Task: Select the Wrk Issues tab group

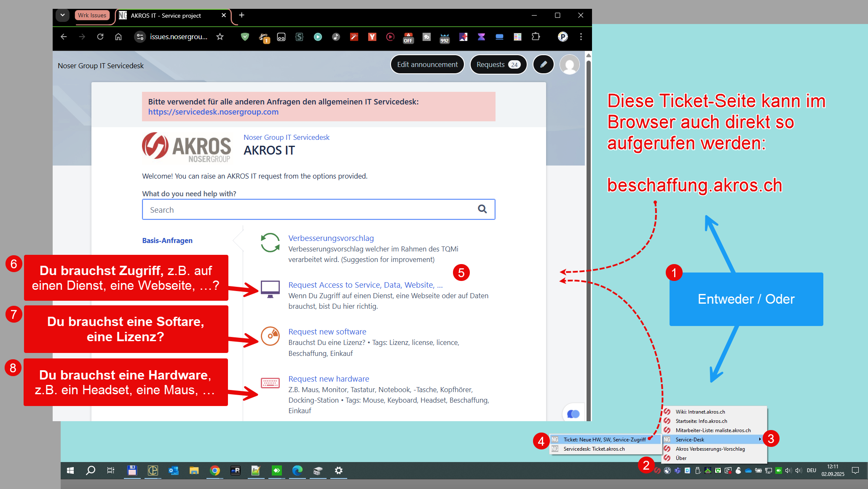Action: click(92, 15)
